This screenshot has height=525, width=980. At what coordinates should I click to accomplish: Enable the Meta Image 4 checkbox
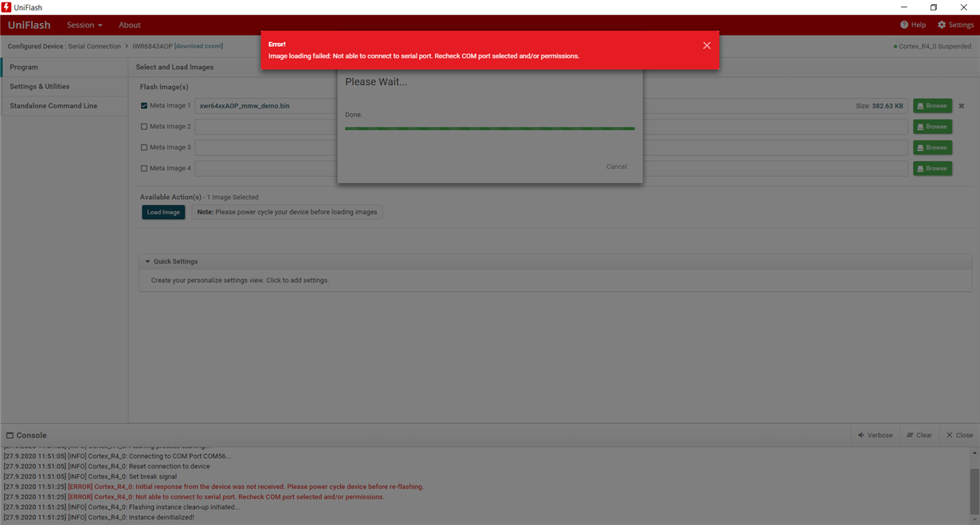pos(144,168)
